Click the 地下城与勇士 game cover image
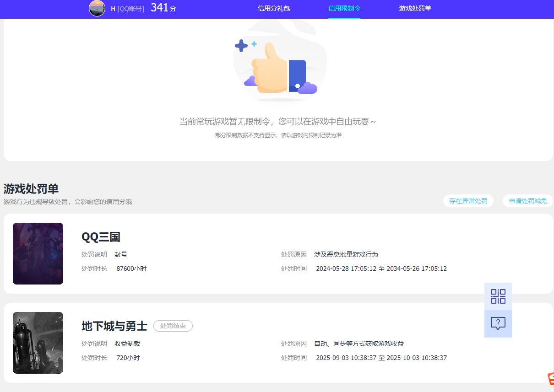This screenshot has height=392, width=554. 38,343
